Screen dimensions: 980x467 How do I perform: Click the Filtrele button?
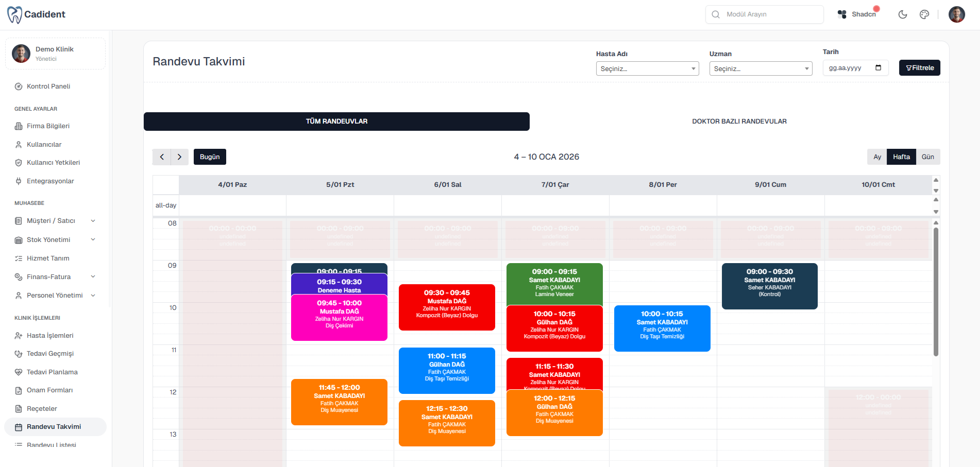tap(919, 68)
